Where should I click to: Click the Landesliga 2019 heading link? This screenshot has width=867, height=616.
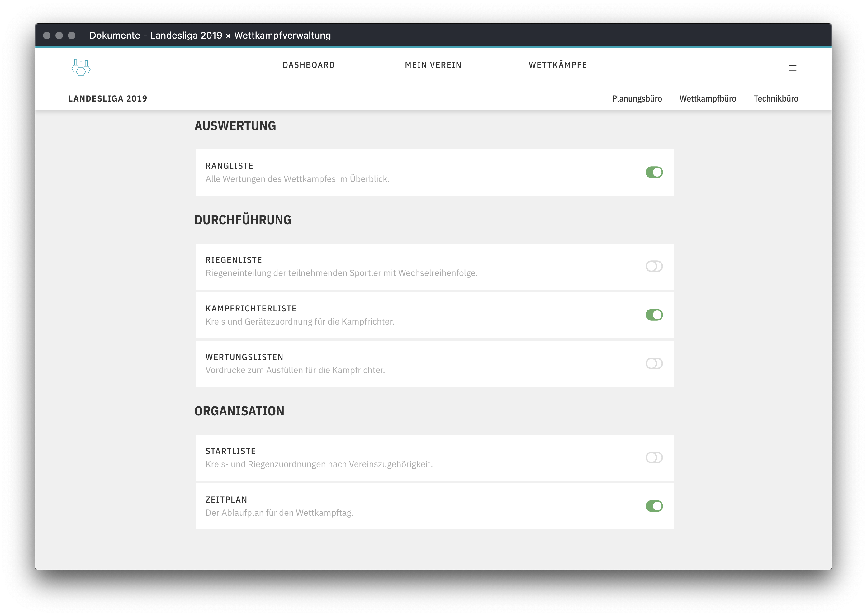108,99
